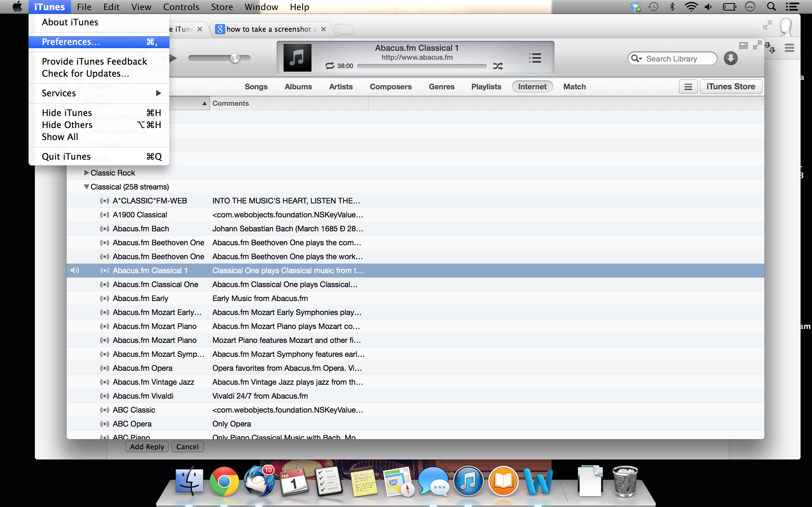Click the Spotlight search magnifier icon
The width and height of the screenshot is (812, 507).
coord(771,7)
